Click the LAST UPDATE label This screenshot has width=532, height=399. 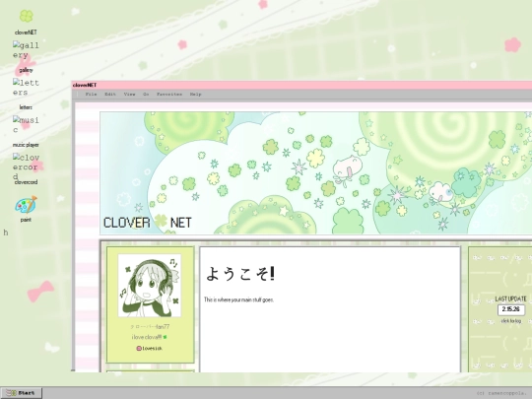pyautogui.click(x=510, y=299)
